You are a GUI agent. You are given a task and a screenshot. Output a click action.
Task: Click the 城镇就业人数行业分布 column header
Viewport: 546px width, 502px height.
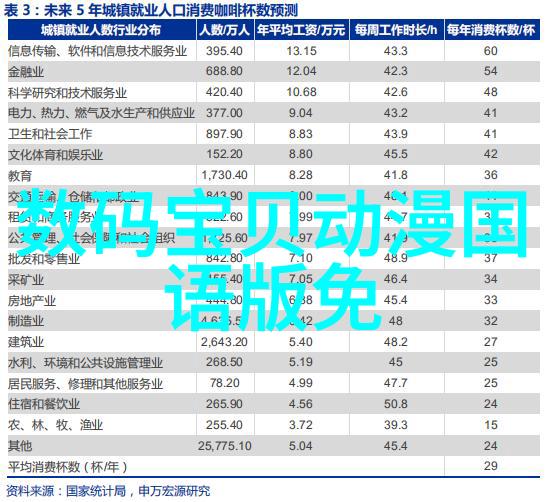point(102,30)
